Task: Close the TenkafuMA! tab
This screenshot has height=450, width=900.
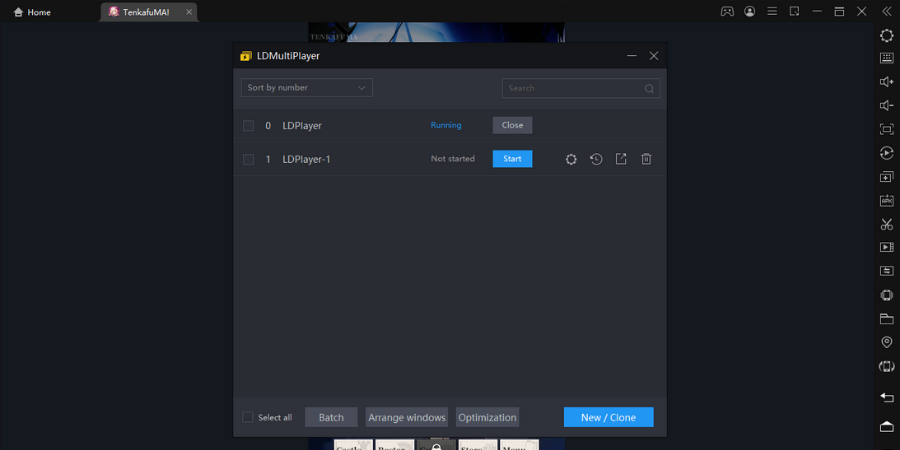Action: [189, 12]
